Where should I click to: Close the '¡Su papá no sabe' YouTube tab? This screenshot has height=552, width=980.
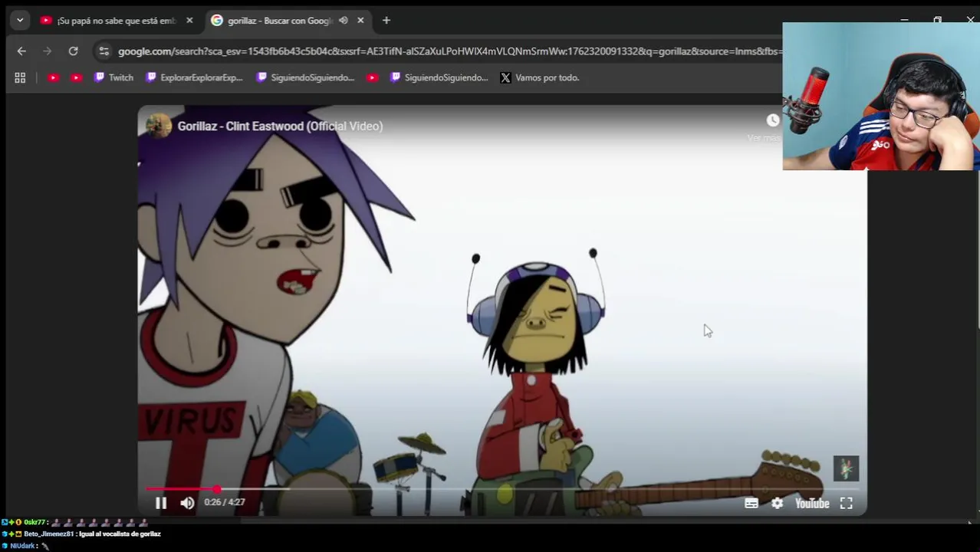coord(189,21)
